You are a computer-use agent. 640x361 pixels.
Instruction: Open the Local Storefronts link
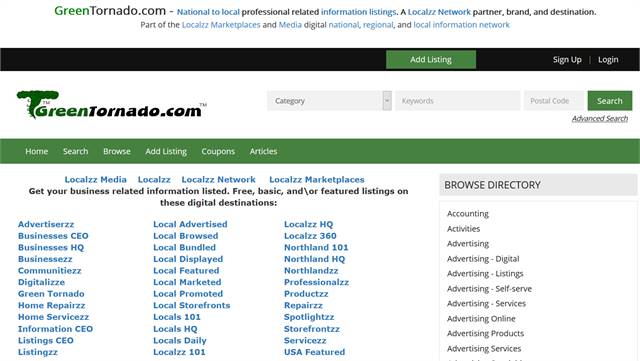tap(192, 305)
